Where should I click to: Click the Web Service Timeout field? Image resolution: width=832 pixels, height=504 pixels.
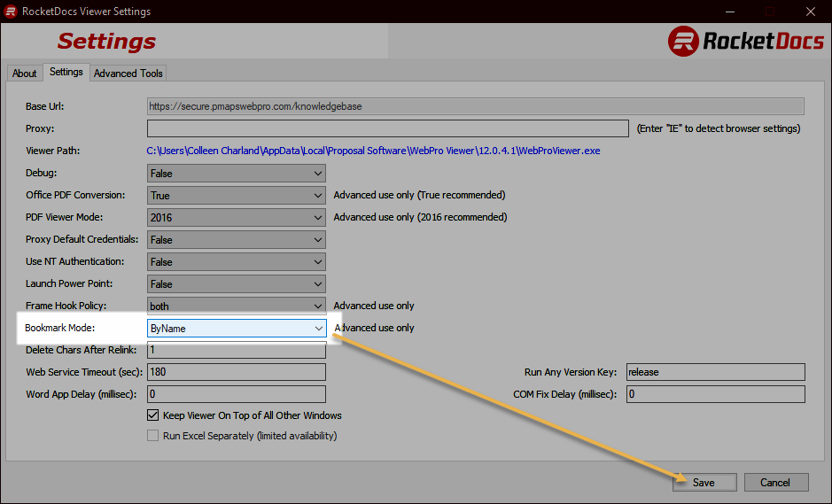tap(236, 372)
